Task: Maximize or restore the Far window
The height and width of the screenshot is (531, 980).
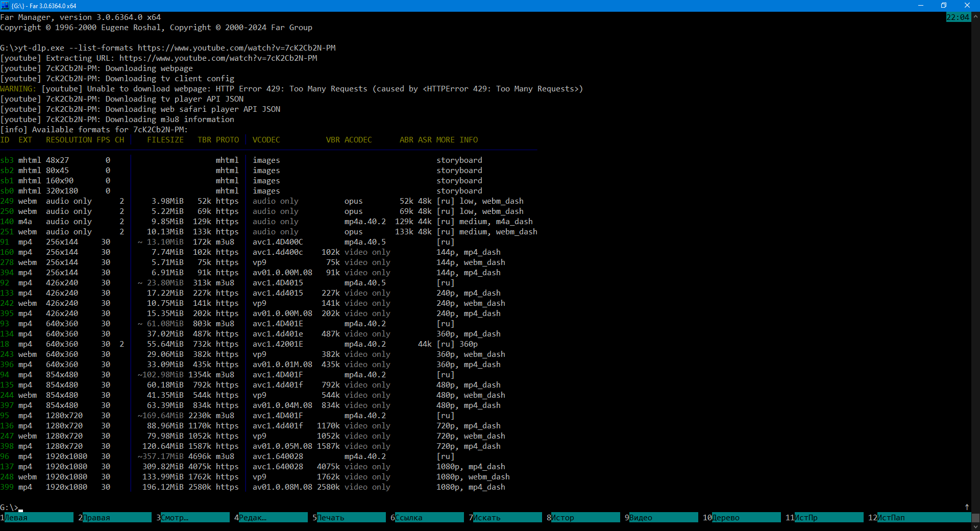Action: (x=944, y=6)
